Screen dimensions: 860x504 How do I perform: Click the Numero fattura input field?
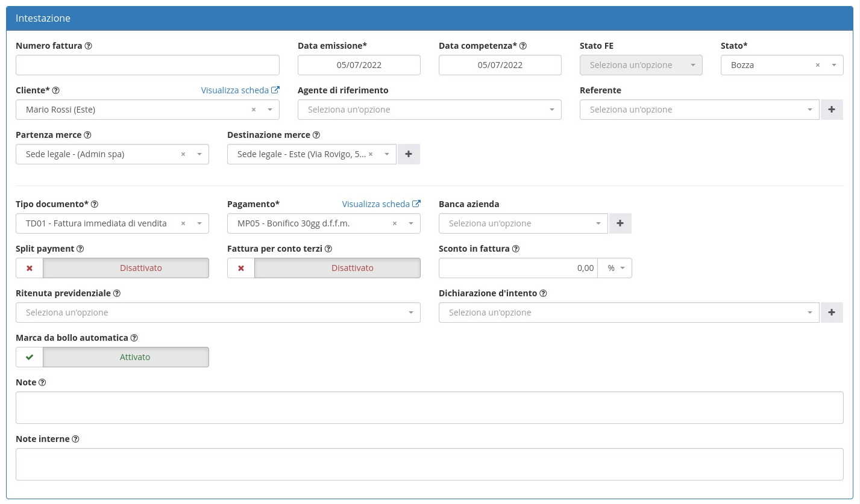147,65
